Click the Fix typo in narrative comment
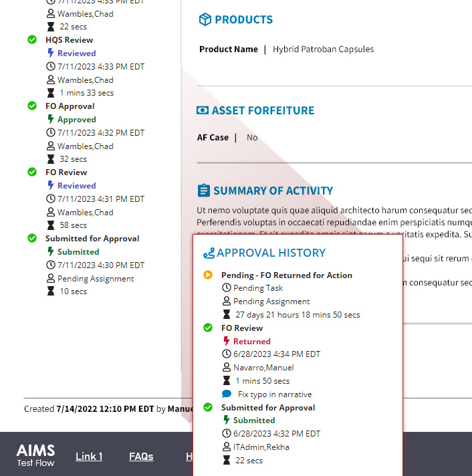This screenshot has height=476, width=472. [x=275, y=394]
